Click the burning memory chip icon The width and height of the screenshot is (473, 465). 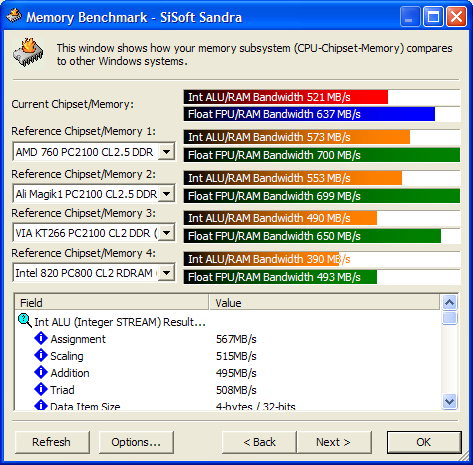[x=28, y=53]
